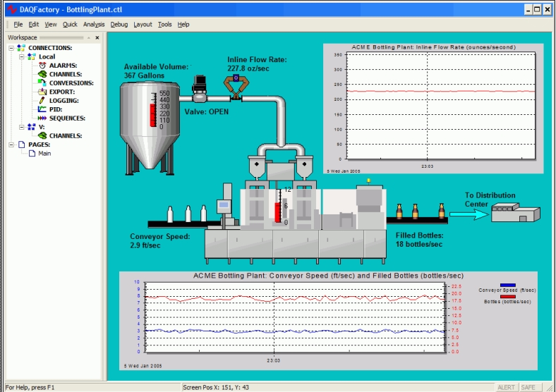The height and width of the screenshot is (392, 556).
Task: Click the CONNECTIONS network icon
Action: [x=21, y=47]
